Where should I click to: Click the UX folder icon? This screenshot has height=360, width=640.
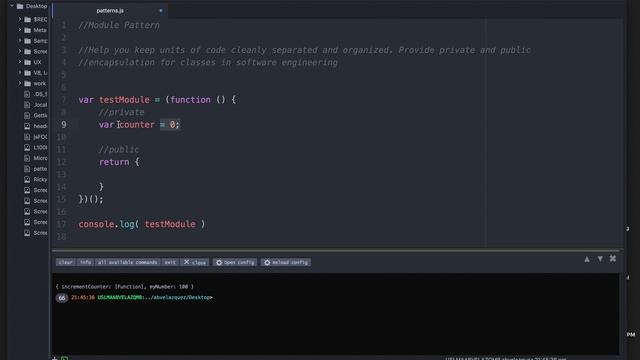(x=27, y=62)
